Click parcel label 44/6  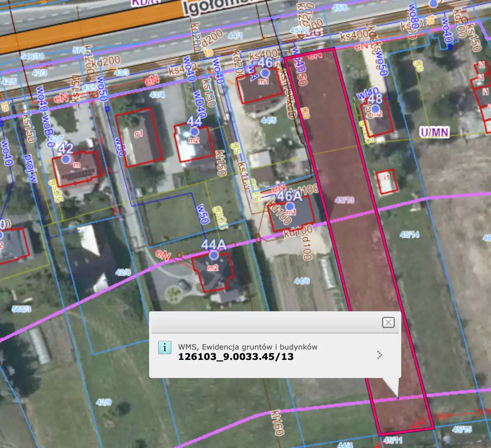pos(302,281)
